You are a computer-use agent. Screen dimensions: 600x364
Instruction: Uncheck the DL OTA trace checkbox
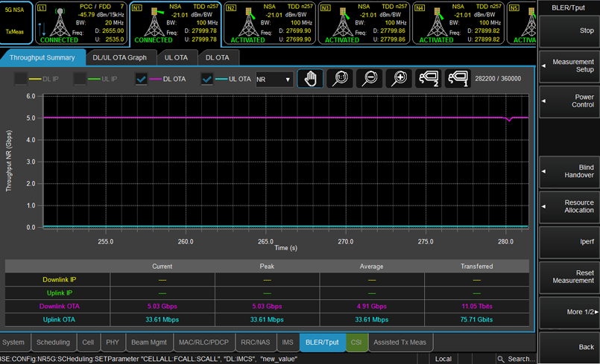[x=141, y=79]
